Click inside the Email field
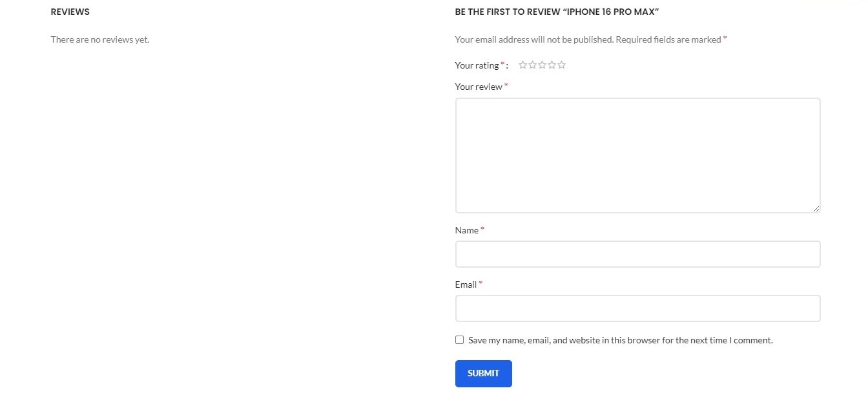Image resolution: width=868 pixels, height=397 pixels. 637,308
